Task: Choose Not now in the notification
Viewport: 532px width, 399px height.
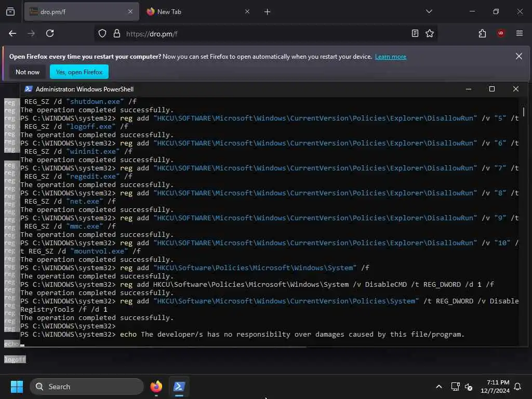Action: [x=28, y=72]
